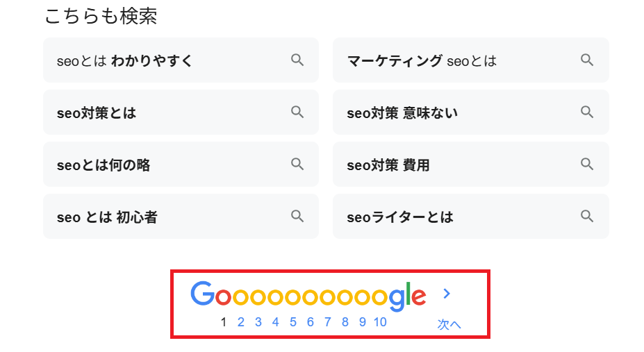This screenshot has height=352, width=644.
Task: Click search icon beside "seo対策 意味ない"
Action: (587, 112)
